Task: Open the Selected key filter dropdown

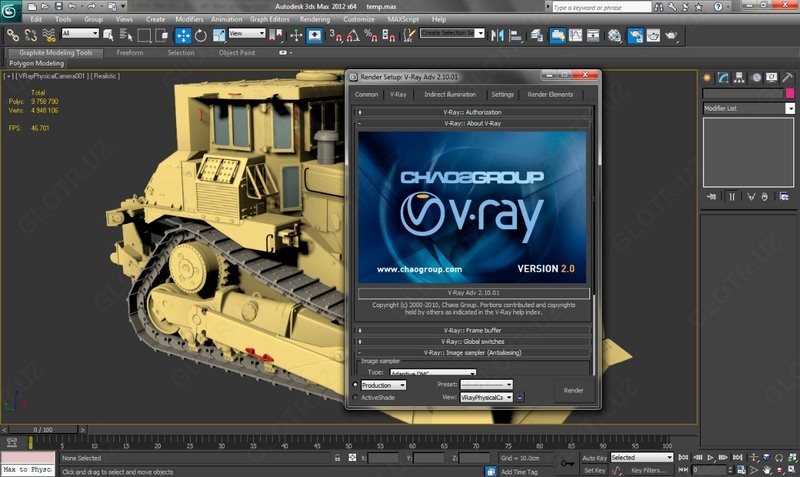Action: point(642,458)
